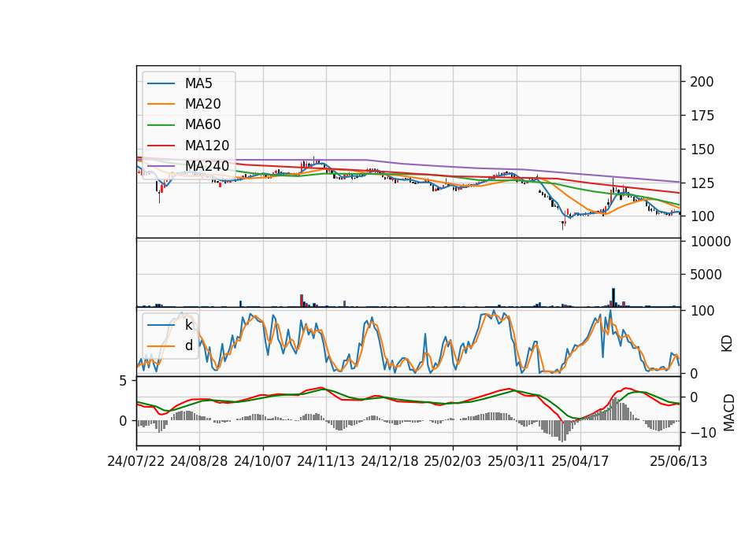Click the blue MA5 legend line swatch
The image size is (756, 543).
tap(161, 83)
